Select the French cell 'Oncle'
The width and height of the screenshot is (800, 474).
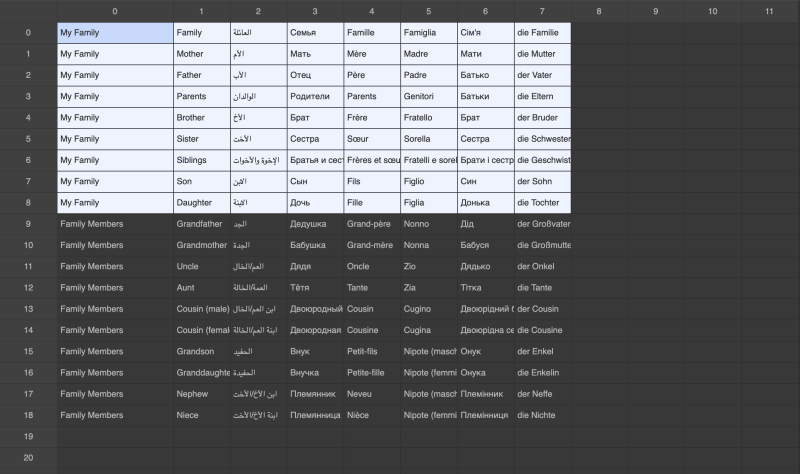click(372, 266)
